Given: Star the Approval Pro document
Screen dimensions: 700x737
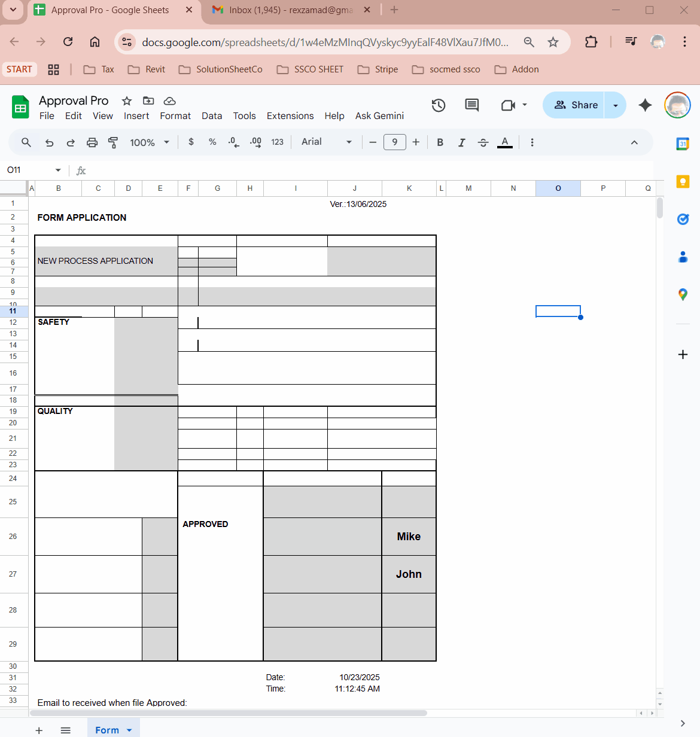Looking at the screenshot, I should 127,101.
